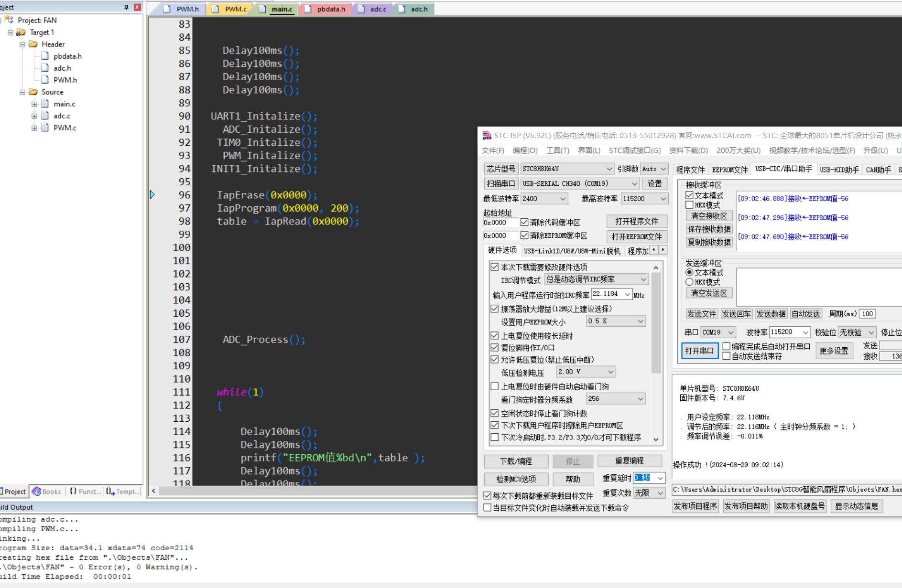Screen dimensions: 902x588
Task: Open the serial port USB-SERIAL CH340 dropdown
Action: tap(580, 183)
